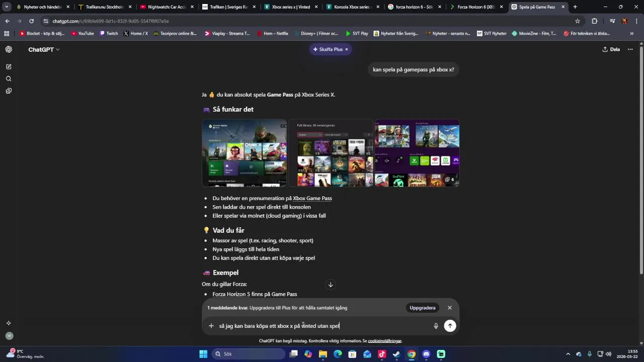Click the page vertical scrollbar
This screenshot has width=644, height=362.
click(641, 159)
